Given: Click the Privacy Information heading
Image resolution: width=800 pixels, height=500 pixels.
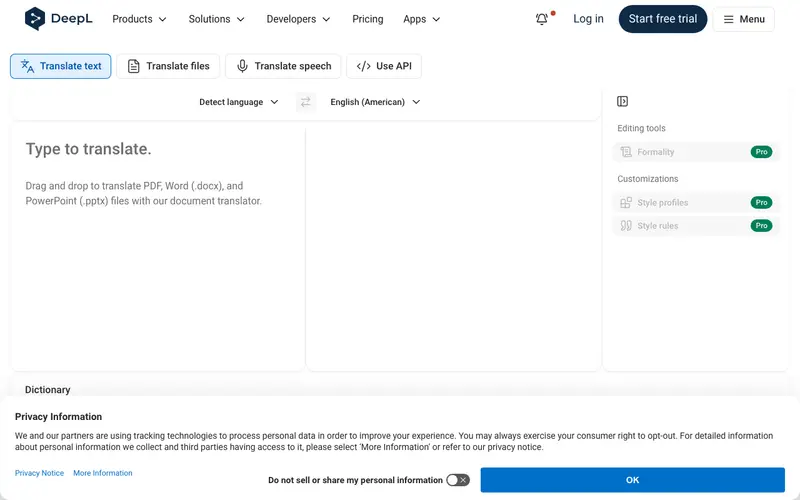Looking at the screenshot, I should click(58, 417).
